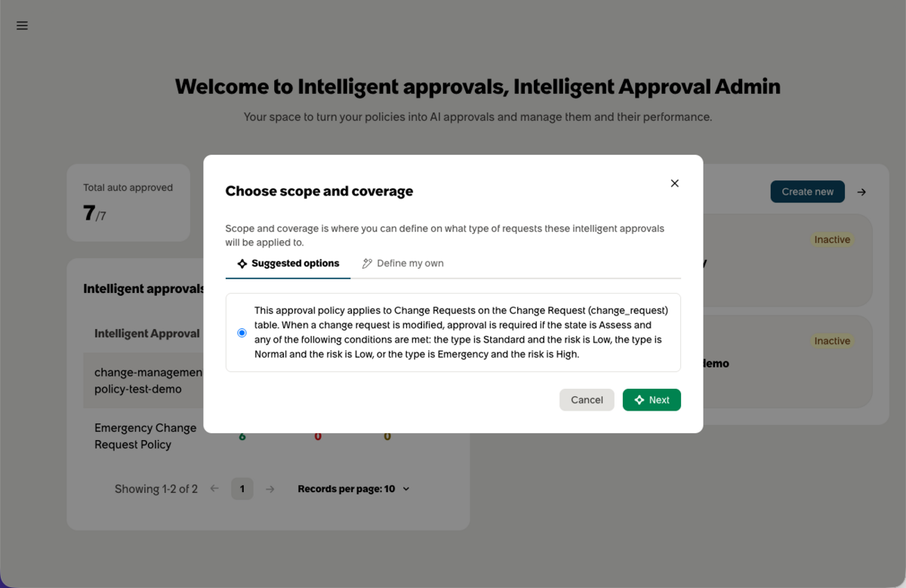Click the Total auto approved card
The height and width of the screenshot is (588, 906).
[128, 203]
